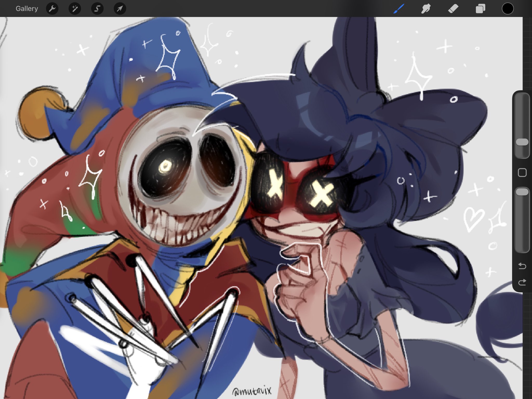
Task: Tap the @mutavix signature on the canvas
Action: coord(252,391)
